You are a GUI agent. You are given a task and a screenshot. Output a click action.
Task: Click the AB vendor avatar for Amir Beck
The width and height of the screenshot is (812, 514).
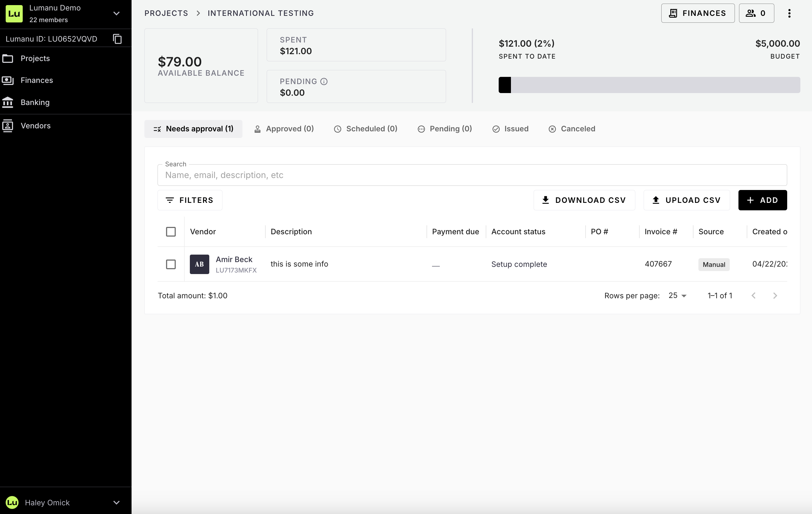coord(199,264)
